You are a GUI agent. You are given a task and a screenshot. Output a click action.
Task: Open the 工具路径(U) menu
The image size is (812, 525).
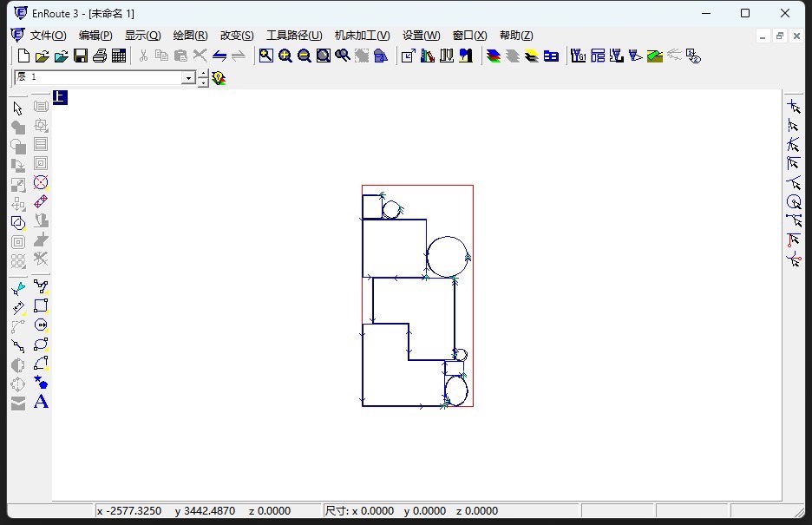pyautogui.click(x=293, y=36)
